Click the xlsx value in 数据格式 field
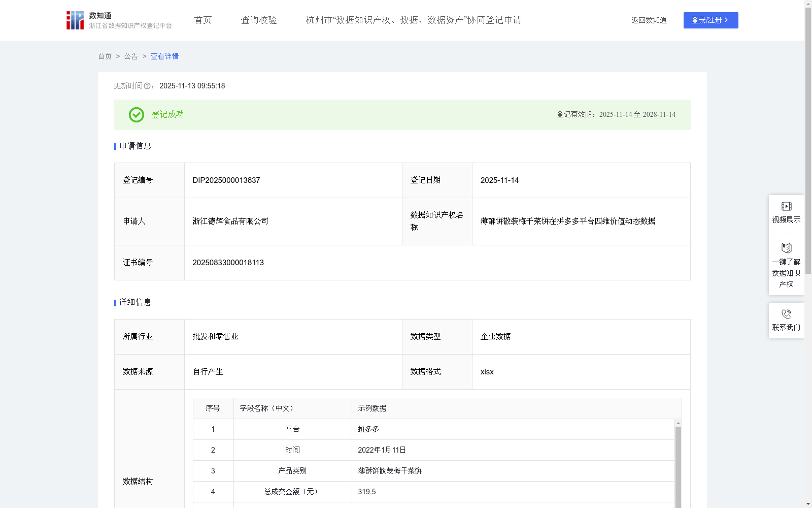The height and width of the screenshot is (508, 812). tap(487, 372)
